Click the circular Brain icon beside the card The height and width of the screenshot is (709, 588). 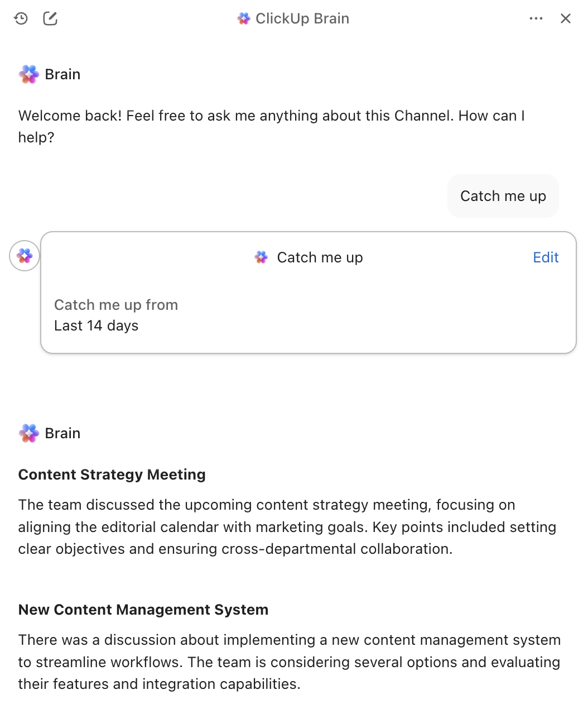point(25,256)
